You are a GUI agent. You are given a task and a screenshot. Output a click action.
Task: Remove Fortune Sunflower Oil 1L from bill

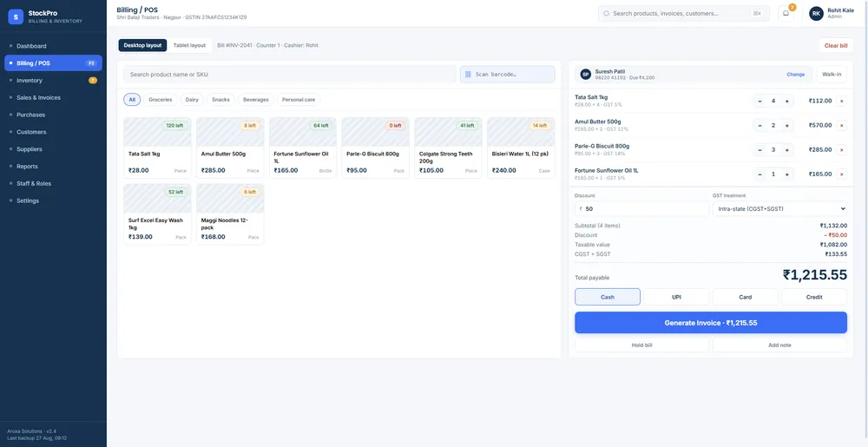(841, 174)
